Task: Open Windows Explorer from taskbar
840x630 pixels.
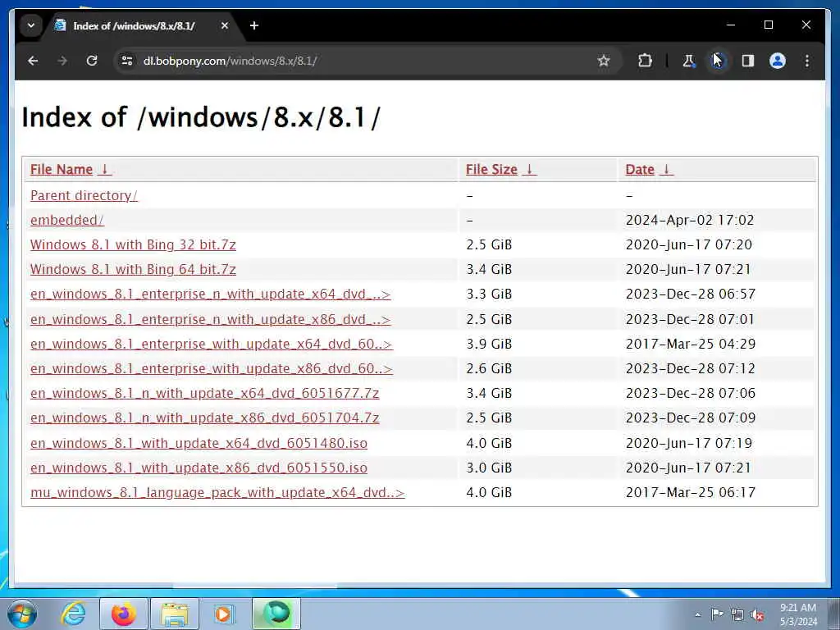Action: point(175,614)
